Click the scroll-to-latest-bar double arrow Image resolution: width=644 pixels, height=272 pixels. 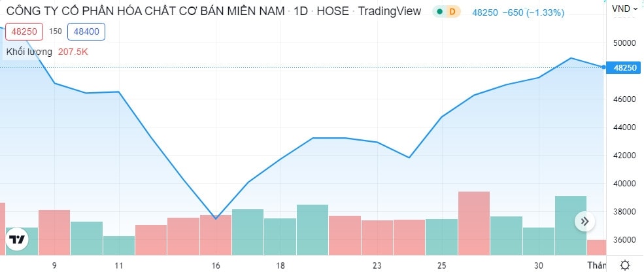coord(584,221)
